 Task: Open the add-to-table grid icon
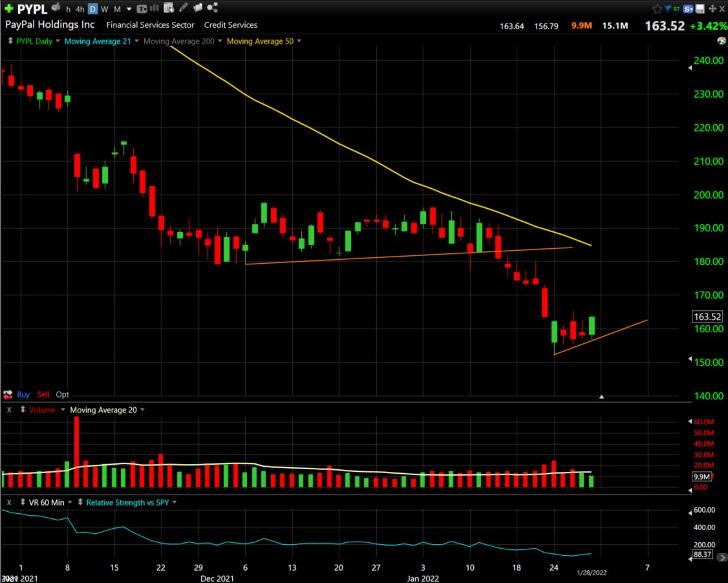169,8
